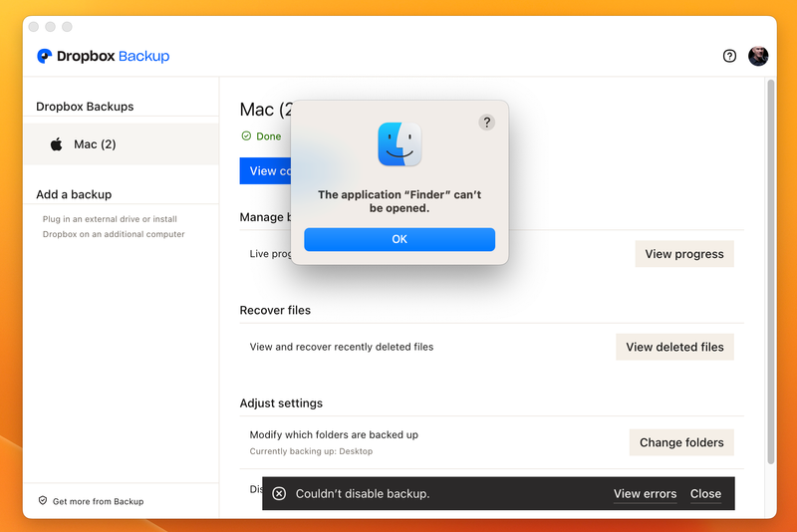Image resolution: width=797 pixels, height=532 pixels.
Task: Click 'Currently backing up: Desktop' text
Action: [x=311, y=451]
